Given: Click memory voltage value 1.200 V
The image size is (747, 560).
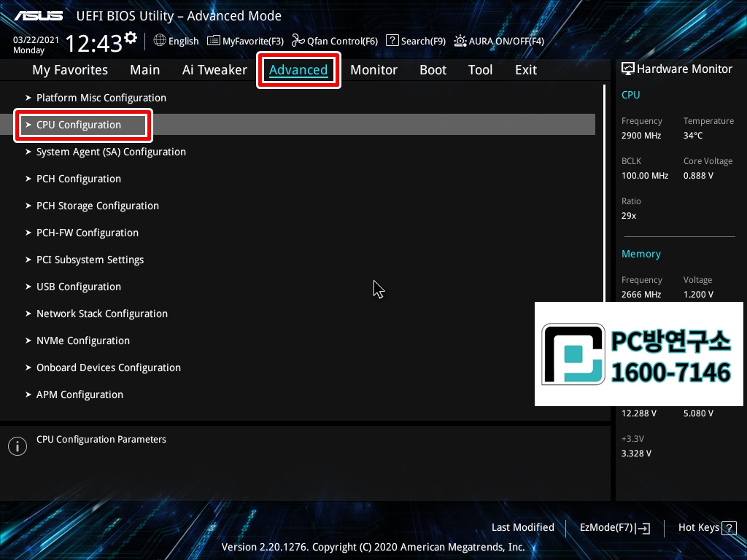Looking at the screenshot, I should click(698, 295).
